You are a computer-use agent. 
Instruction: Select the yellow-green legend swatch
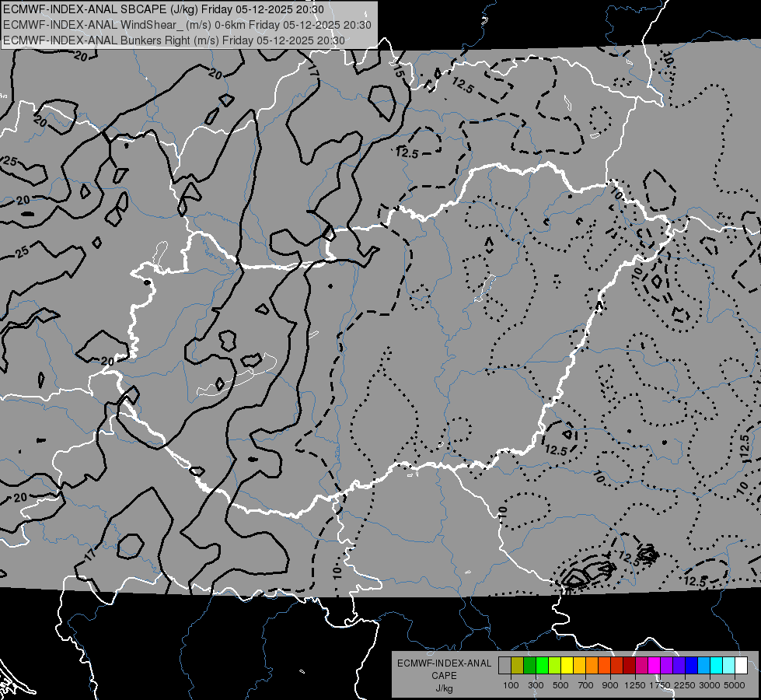click(x=555, y=666)
